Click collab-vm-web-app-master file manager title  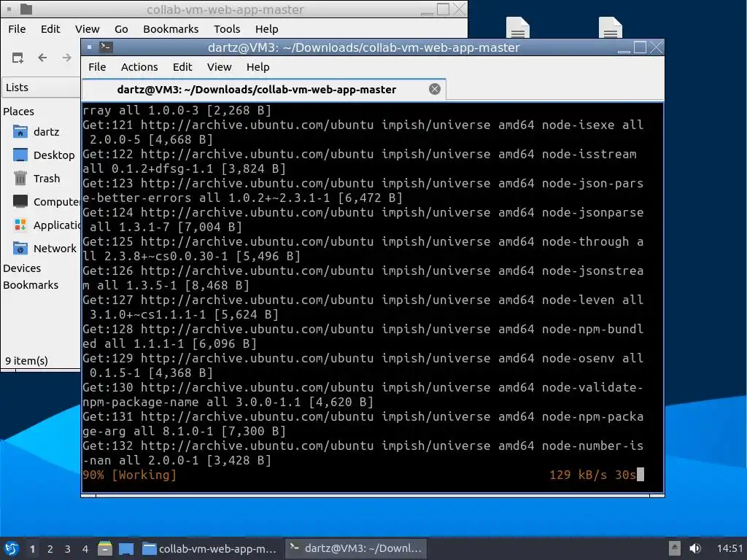click(x=225, y=9)
